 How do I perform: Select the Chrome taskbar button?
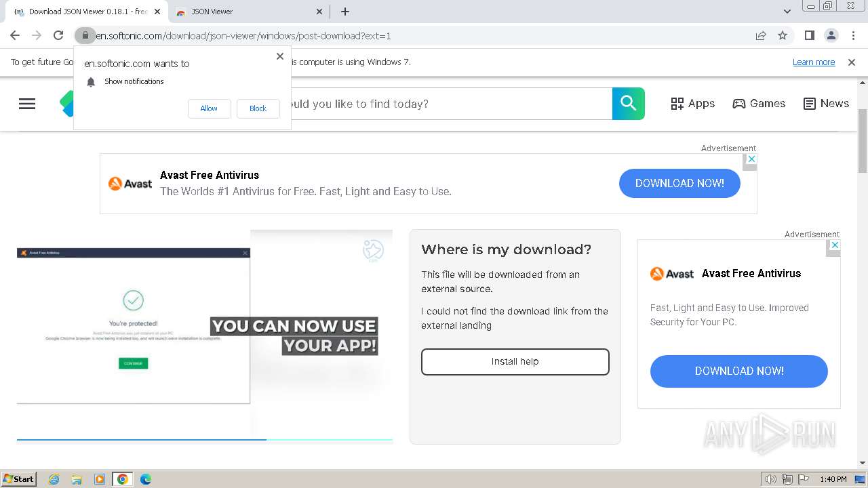pyautogui.click(x=123, y=479)
